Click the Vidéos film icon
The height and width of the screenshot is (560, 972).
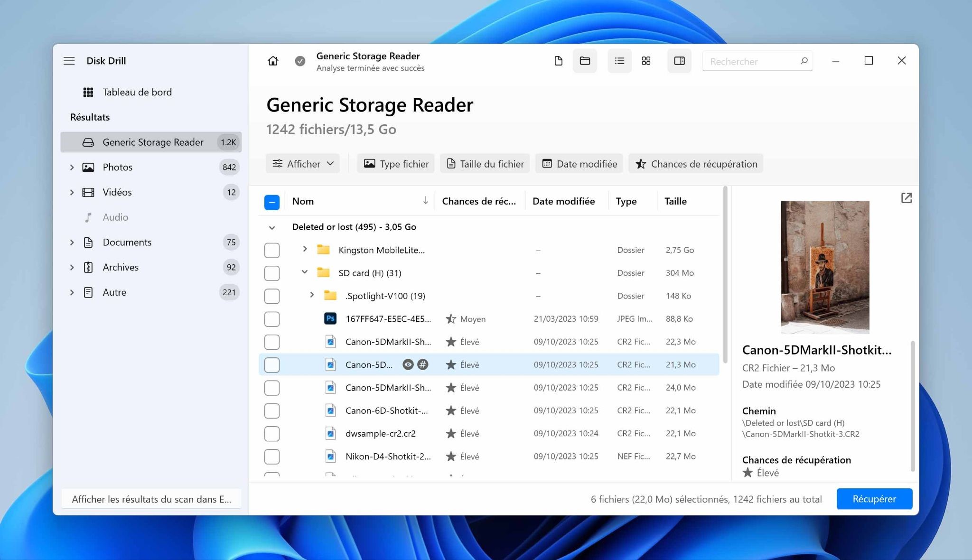(x=88, y=192)
